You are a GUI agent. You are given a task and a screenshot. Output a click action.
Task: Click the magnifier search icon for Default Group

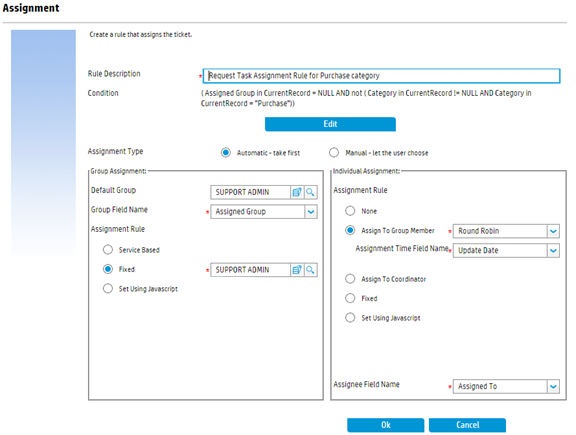[x=310, y=192]
